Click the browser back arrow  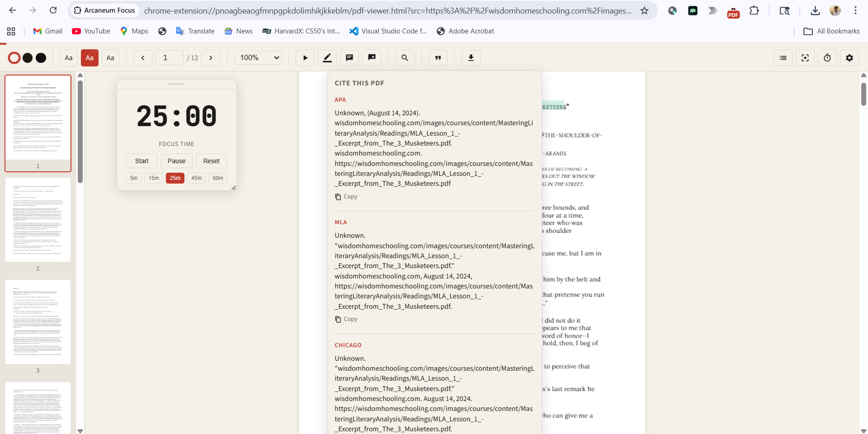pyautogui.click(x=13, y=10)
